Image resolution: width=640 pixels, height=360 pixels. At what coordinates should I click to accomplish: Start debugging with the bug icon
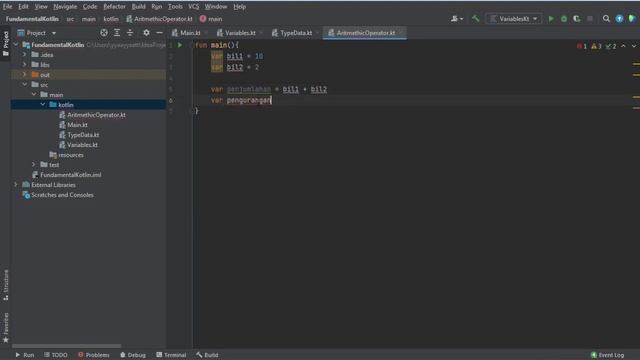click(564, 19)
